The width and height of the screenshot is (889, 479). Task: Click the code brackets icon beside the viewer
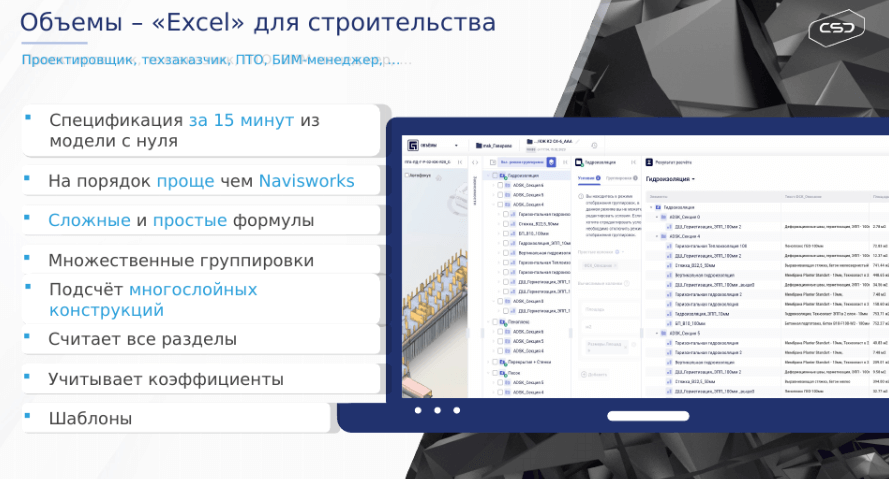point(475,161)
